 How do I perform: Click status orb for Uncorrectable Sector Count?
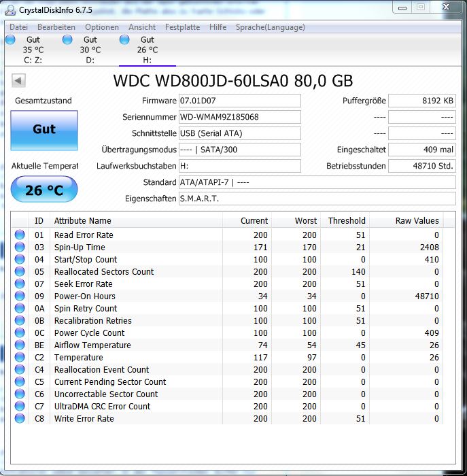20,394
